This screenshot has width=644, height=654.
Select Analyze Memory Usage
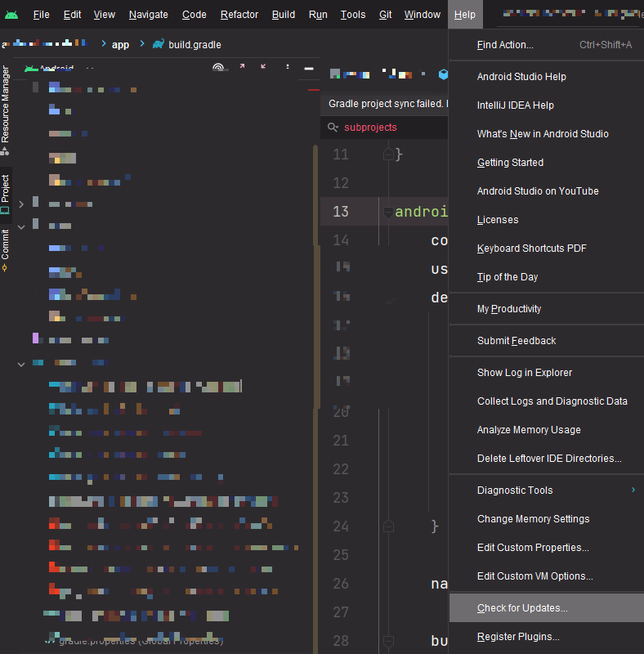[x=547, y=430]
